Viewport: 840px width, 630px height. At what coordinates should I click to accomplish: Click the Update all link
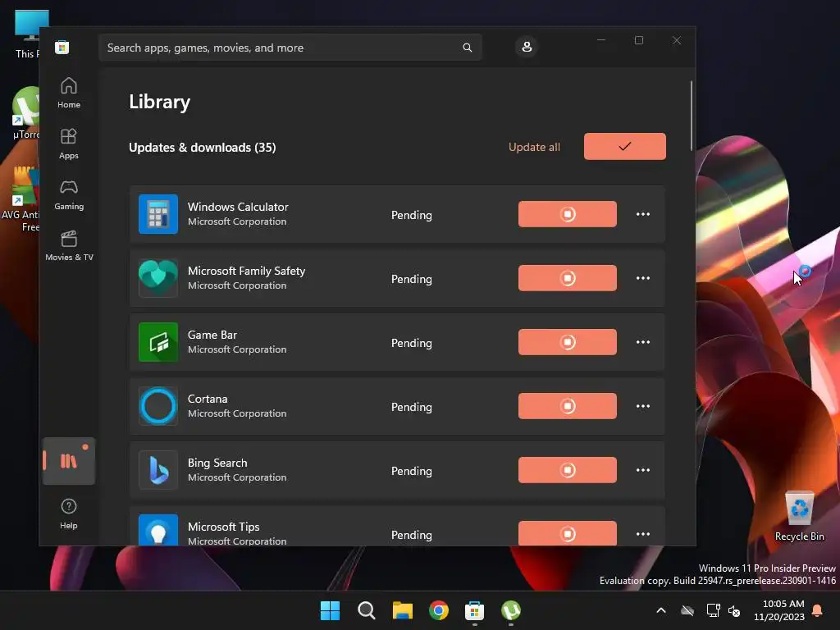534,147
